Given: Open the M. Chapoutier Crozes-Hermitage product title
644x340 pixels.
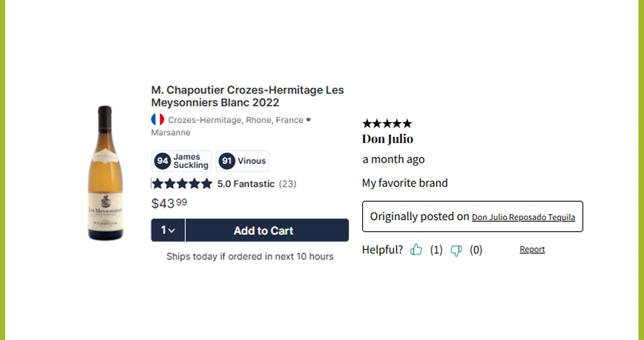Looking at the screenshot, I should (247, 96).
